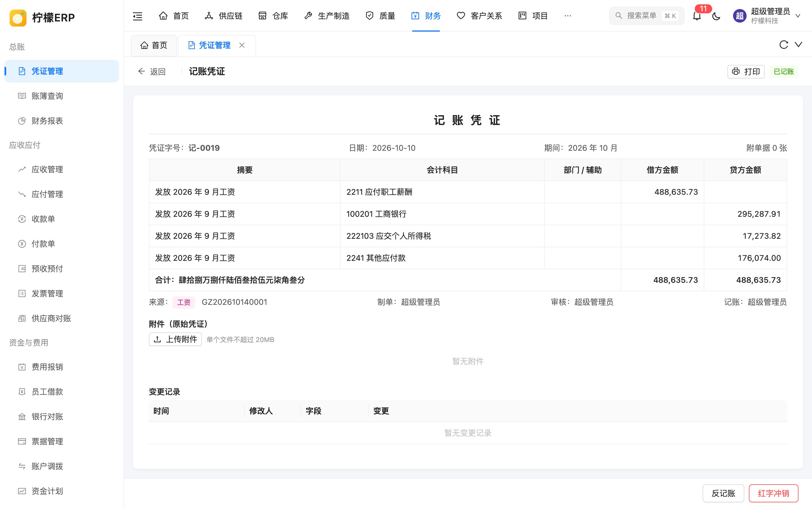Open 发票管理 in sidebar
The image size is (812, 508).
coord(62,294)
